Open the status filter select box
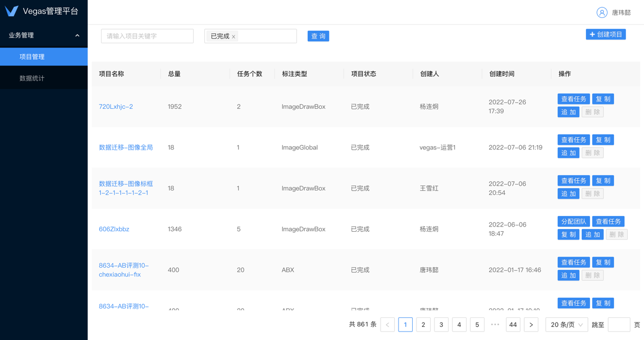Image resolution: width=644 pixels, height=340 pixels. 250,36
